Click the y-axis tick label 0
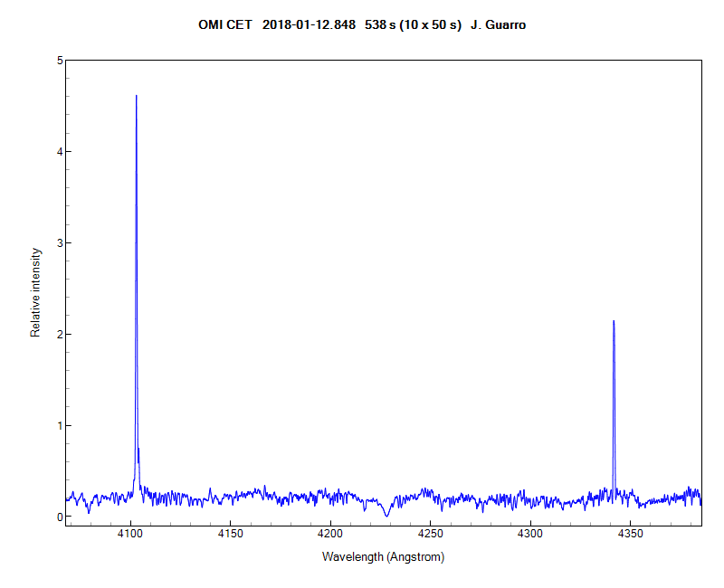Viewport: 724px width, 588px height. tap(60, 517)
